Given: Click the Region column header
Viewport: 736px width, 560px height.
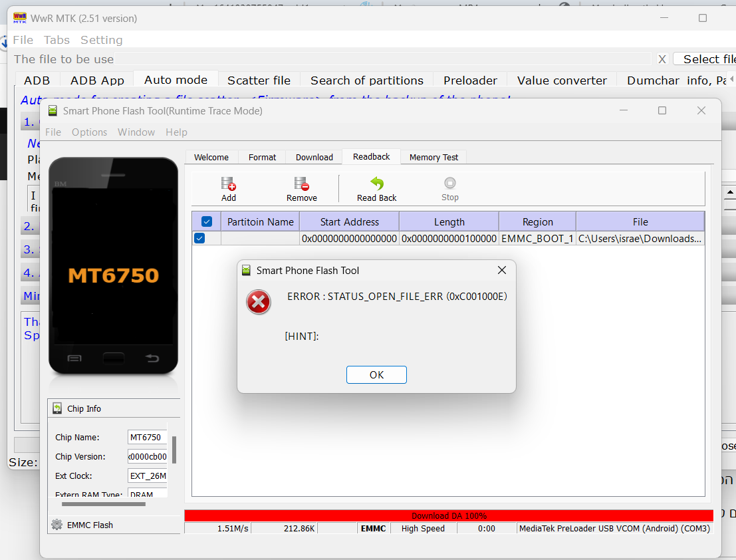Looking at the screenshot, I should pos(537,221).
